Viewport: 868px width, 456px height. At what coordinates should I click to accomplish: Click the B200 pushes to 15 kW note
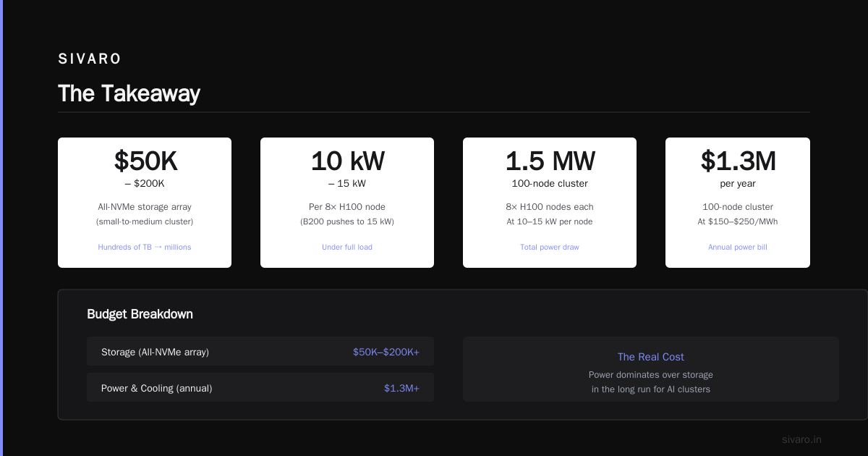pyautogui.click(x=347, y=221)
